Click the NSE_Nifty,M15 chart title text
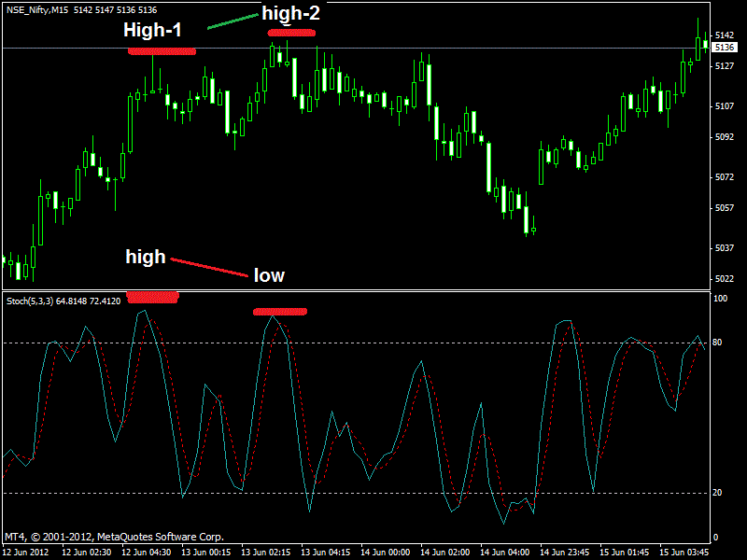 click(x=37, y=10)
